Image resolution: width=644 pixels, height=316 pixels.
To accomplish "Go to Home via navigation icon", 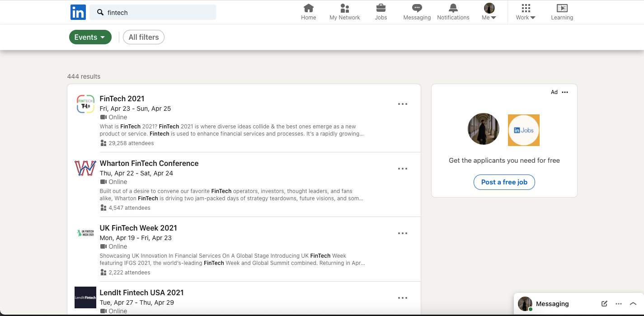I will [x=308, y=12].
